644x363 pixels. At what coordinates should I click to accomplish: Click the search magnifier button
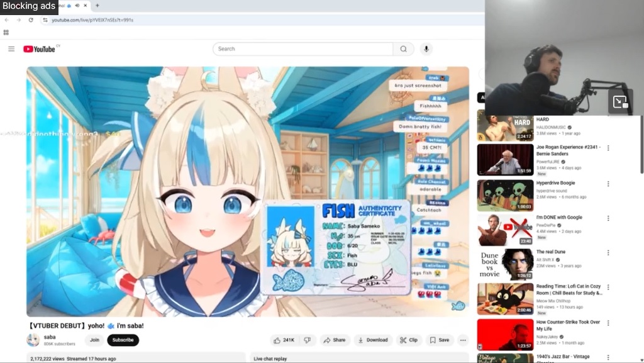pos(403,49)
